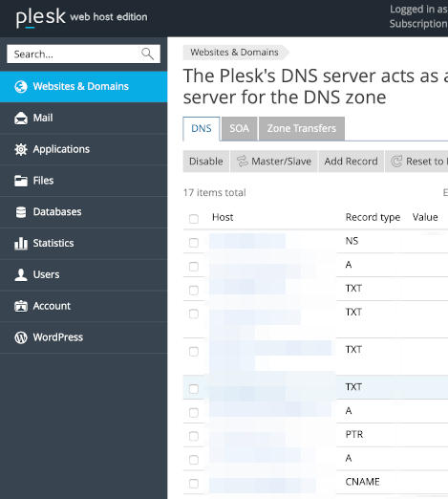This screenshot has width=448, height=499.
Task: Click the 'web host edition' text
Action: tap(109, 17)
